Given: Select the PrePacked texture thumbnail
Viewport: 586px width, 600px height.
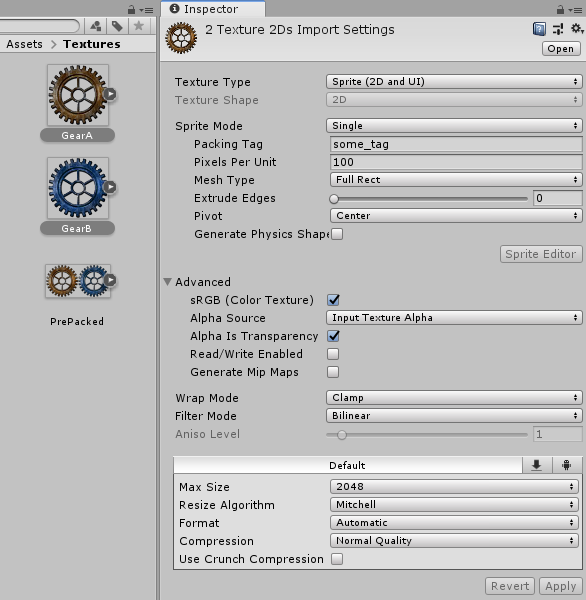Looking at the screenshot, I should 78,281.
